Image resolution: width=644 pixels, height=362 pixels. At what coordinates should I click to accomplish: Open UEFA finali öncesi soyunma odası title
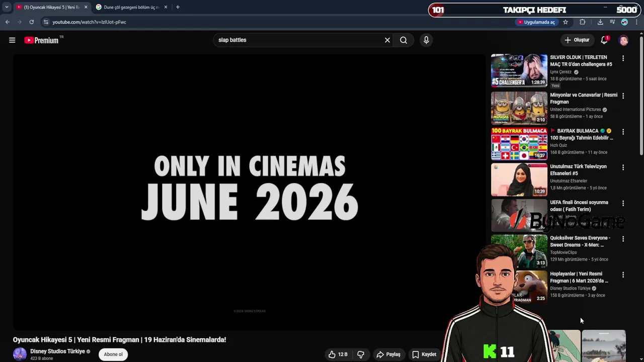pos(579,206)
